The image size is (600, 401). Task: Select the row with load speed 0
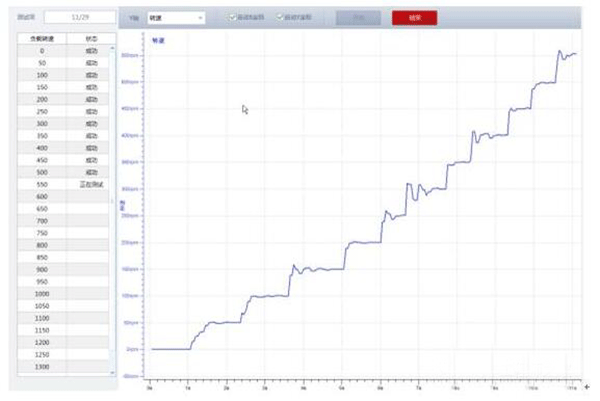point(42,50)
